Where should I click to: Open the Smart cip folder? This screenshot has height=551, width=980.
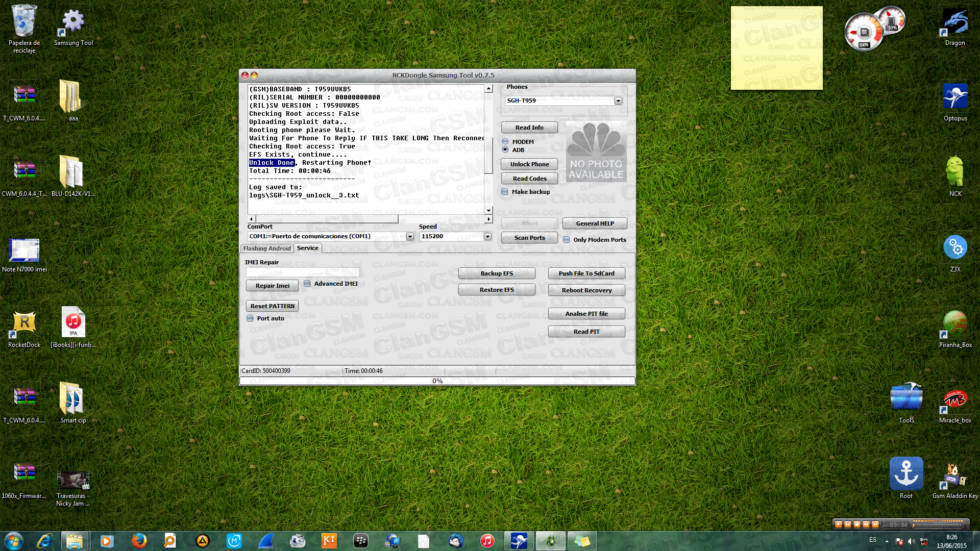[x=73, y=403]
